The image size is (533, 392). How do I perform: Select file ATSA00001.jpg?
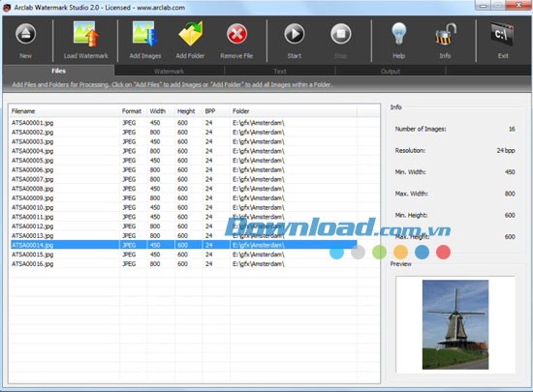point(33,123)
